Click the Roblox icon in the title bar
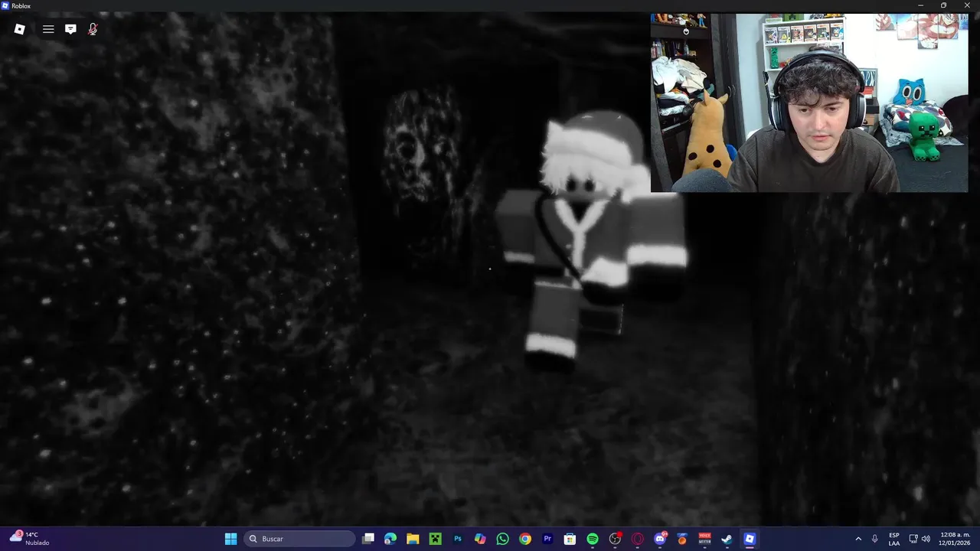The width and height of the screenshot is (980, 551). pos(5,5)
